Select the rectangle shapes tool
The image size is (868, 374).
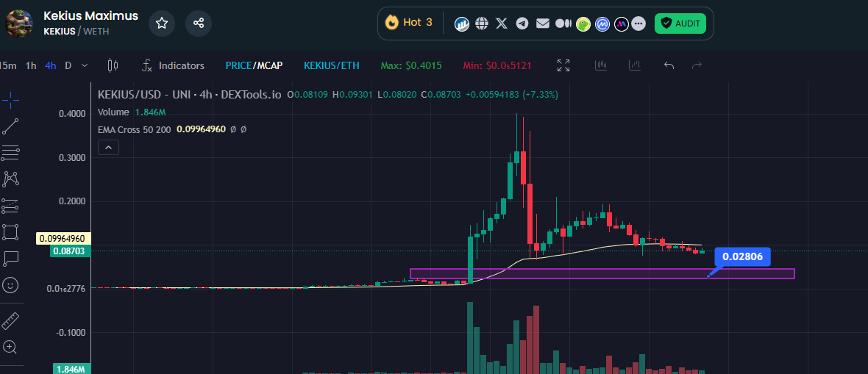point(10,231)
